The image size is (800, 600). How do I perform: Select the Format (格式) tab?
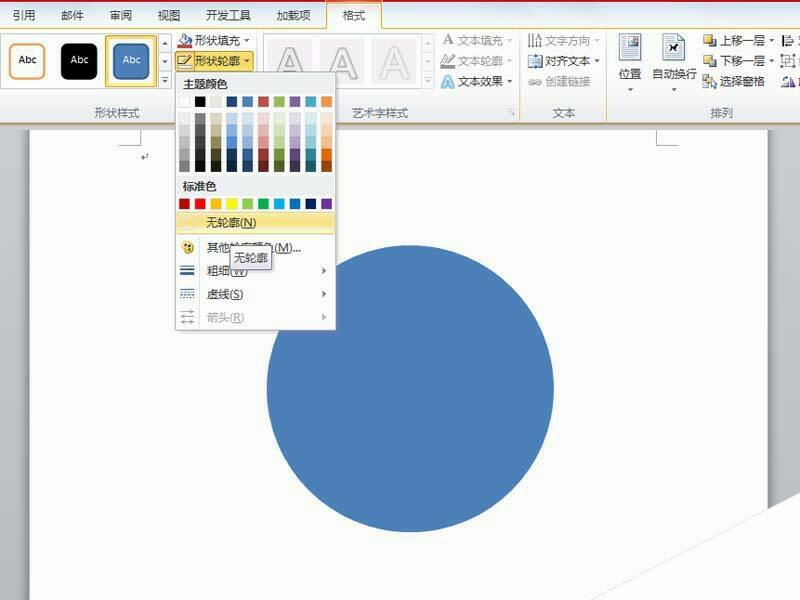pos(354,15)
